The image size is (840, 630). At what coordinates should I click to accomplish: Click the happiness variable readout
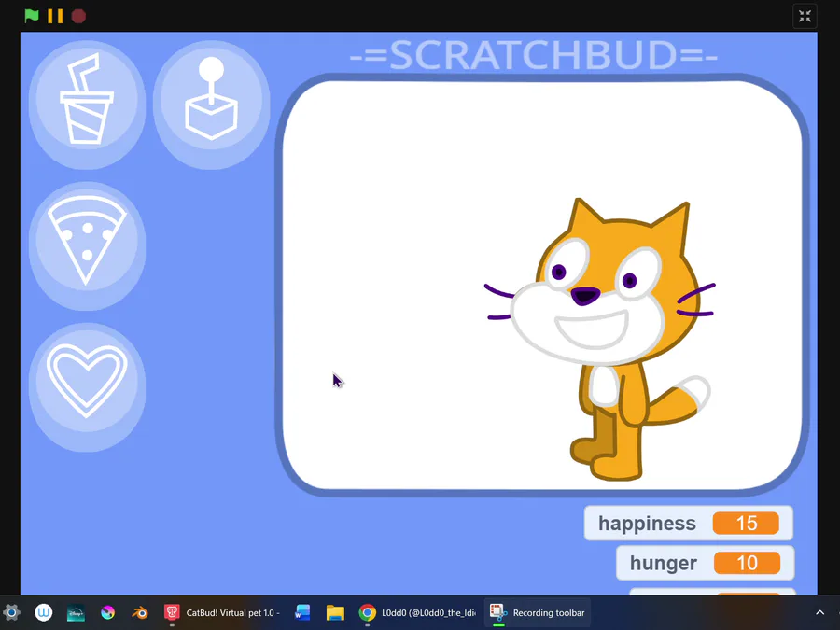coord(689,523)
